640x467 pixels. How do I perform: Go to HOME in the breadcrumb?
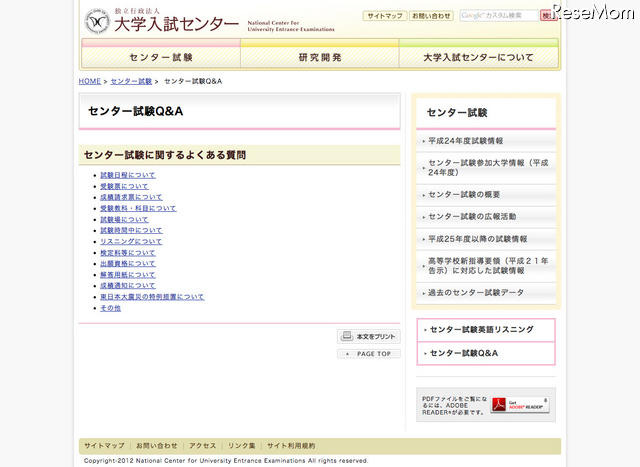click(90, 81)
